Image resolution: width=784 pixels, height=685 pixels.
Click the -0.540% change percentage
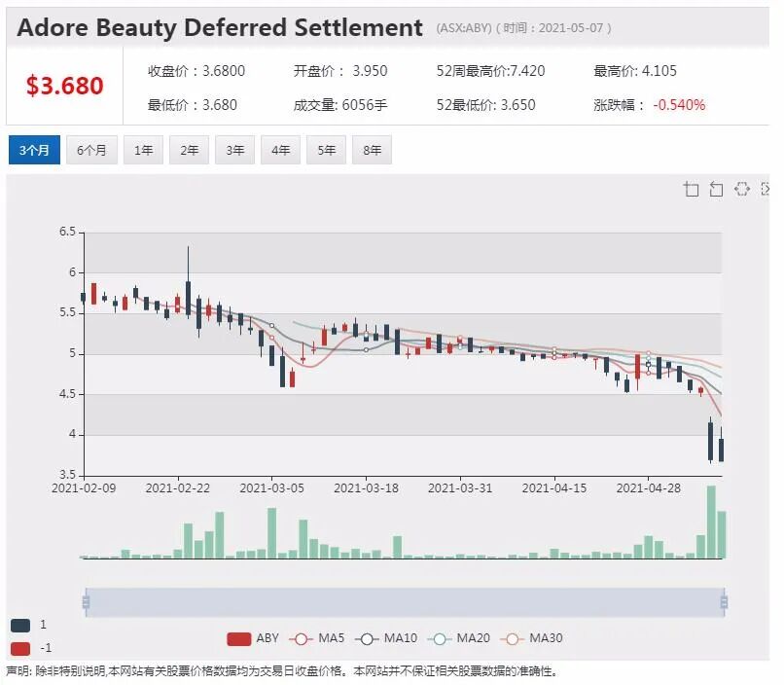tap(679, 105)
